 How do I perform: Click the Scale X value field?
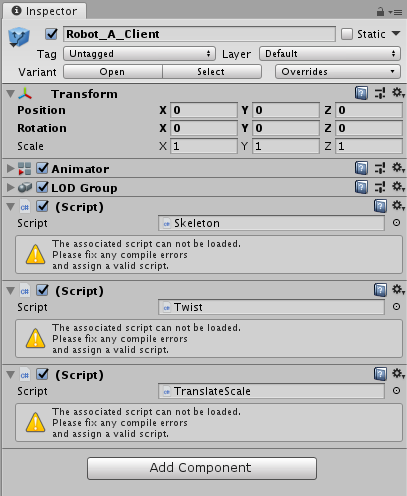click(x=204, y=146)
